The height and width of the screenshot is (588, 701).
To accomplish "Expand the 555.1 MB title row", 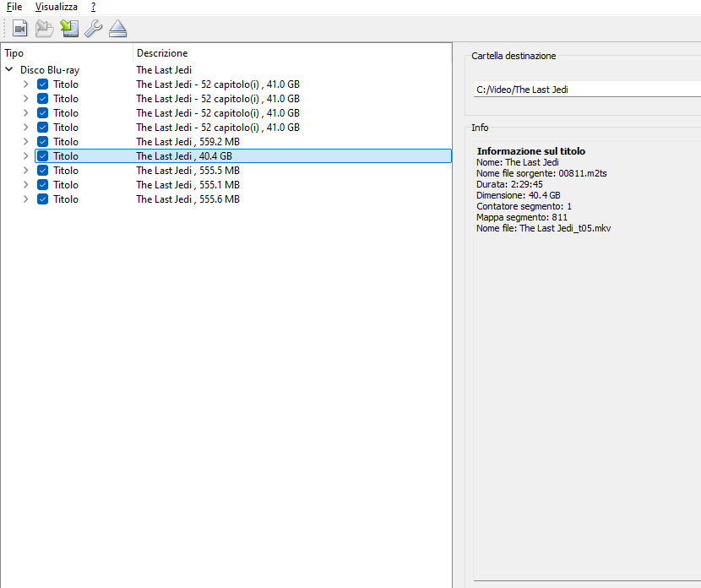I will [x=25, y=185].
